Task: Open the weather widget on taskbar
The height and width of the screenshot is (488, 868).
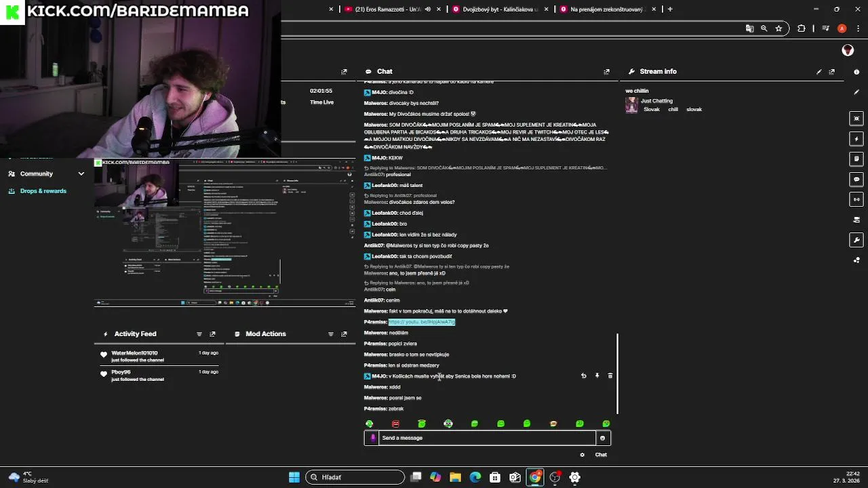Action: click(28, 477)
